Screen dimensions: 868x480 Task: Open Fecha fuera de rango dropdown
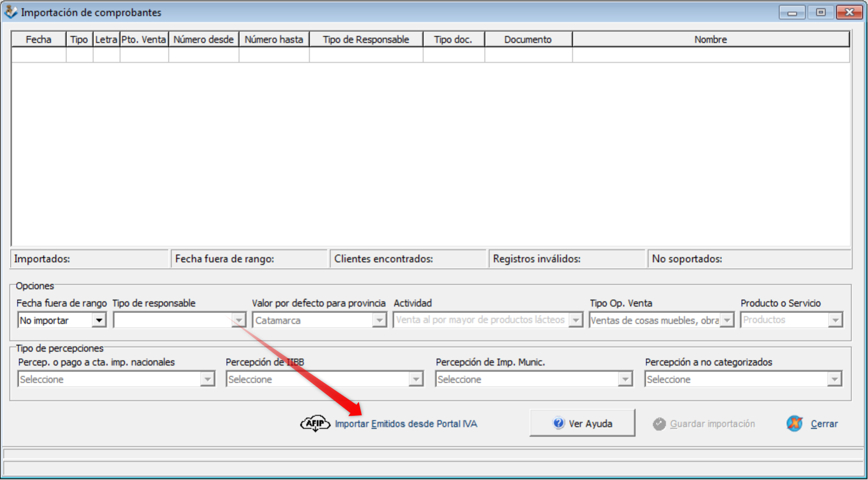tap(99, 320)
